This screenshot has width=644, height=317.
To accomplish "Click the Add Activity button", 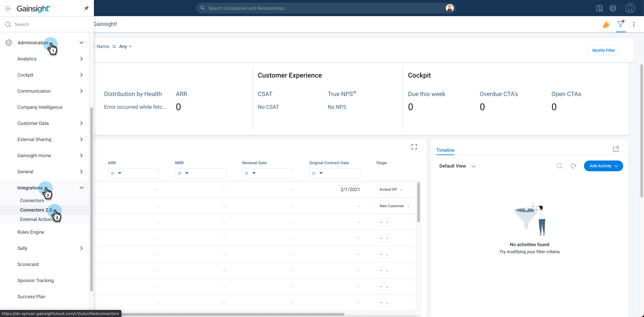I will (603, 166).
